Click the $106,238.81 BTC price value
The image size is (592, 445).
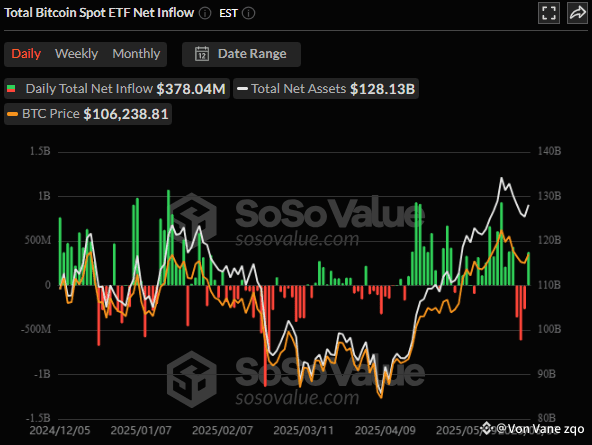tap(126, 114)
